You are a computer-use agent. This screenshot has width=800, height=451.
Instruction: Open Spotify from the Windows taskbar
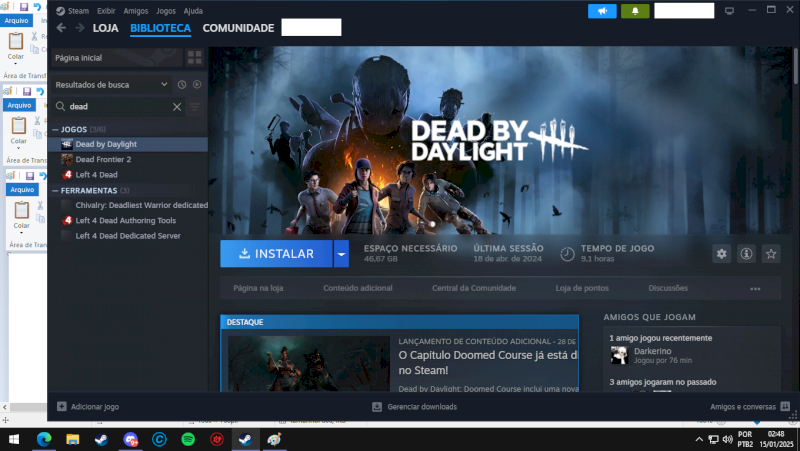point(188,439)
